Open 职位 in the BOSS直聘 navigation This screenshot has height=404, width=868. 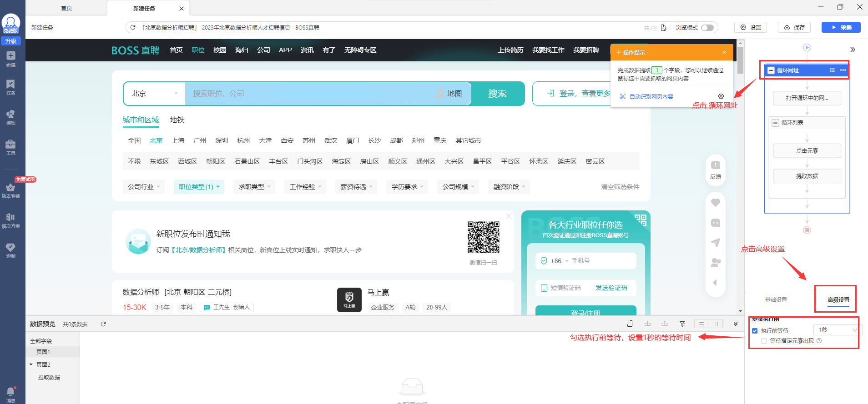(198, 50)
